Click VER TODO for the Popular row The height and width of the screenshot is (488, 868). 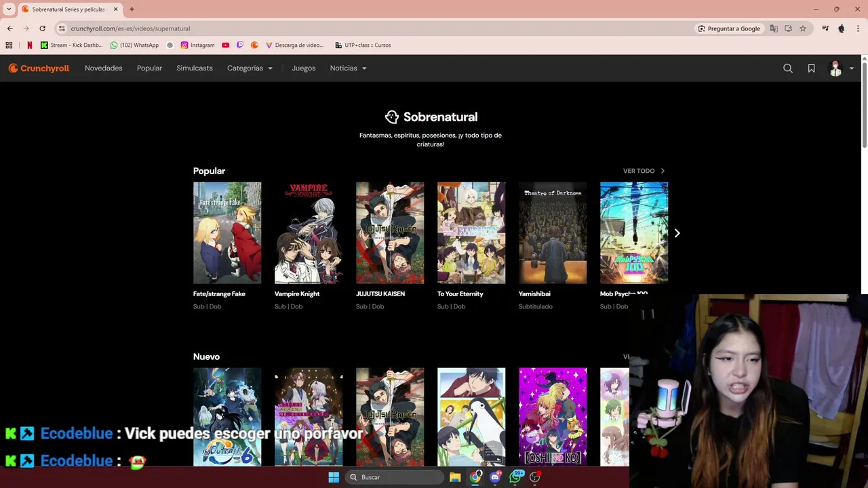(644, 171)
